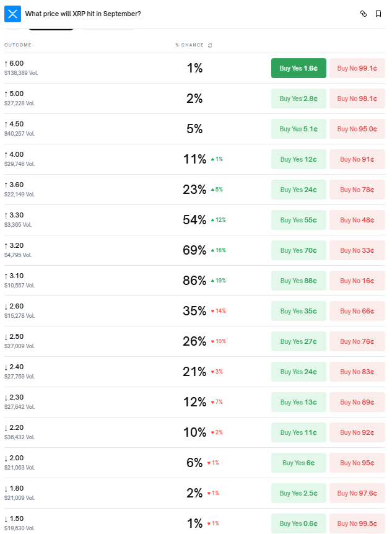Buy Yes 24¢ on the ↓ 2.40 row
392x534 pixels.
coord(298,372)
